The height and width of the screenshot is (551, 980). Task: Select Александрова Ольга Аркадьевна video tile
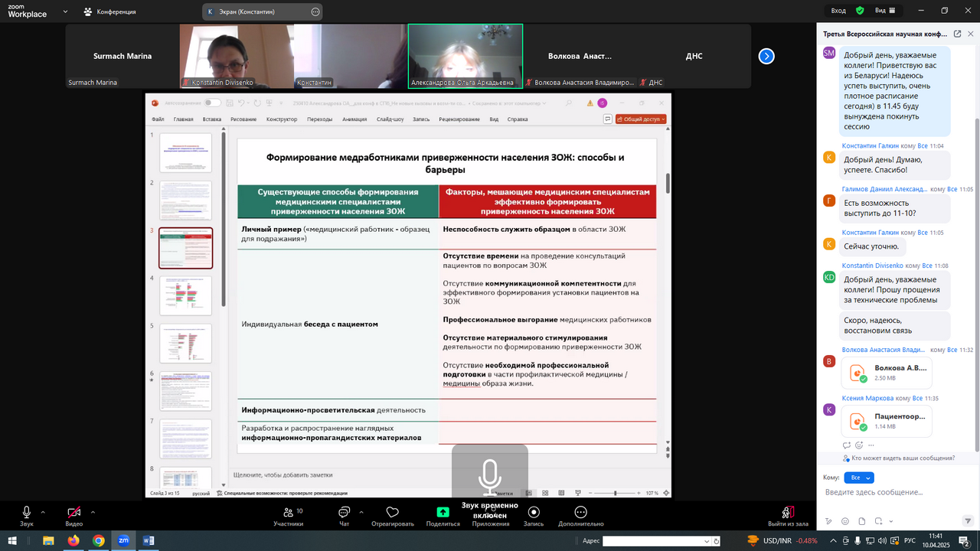pos(465,56)
